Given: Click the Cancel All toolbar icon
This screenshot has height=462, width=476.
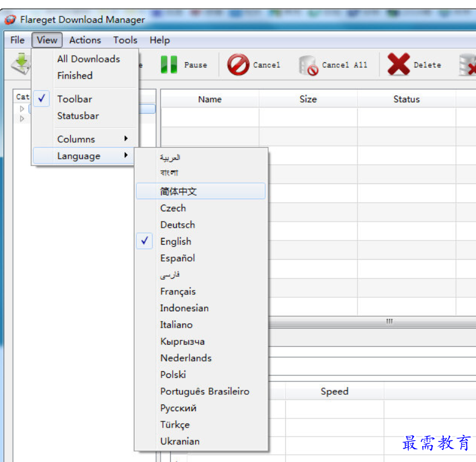Looking at the screenshot, I should click(308, 65).
